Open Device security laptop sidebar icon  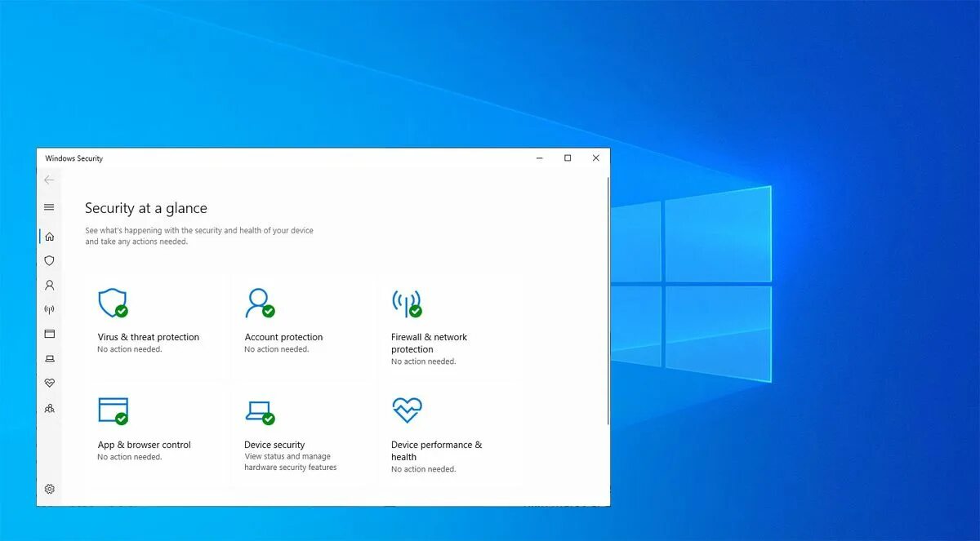49,358
